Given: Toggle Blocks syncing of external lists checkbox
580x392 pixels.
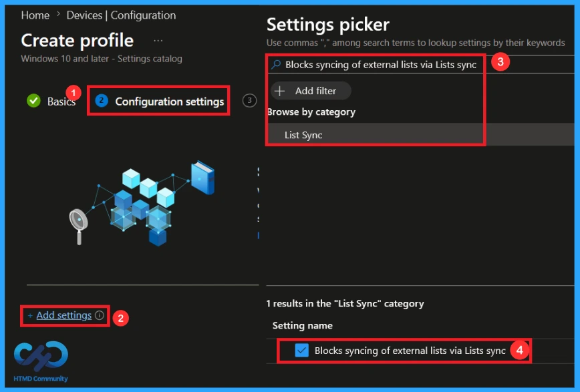Looking at the screenshot, I should tap(302, 350).
